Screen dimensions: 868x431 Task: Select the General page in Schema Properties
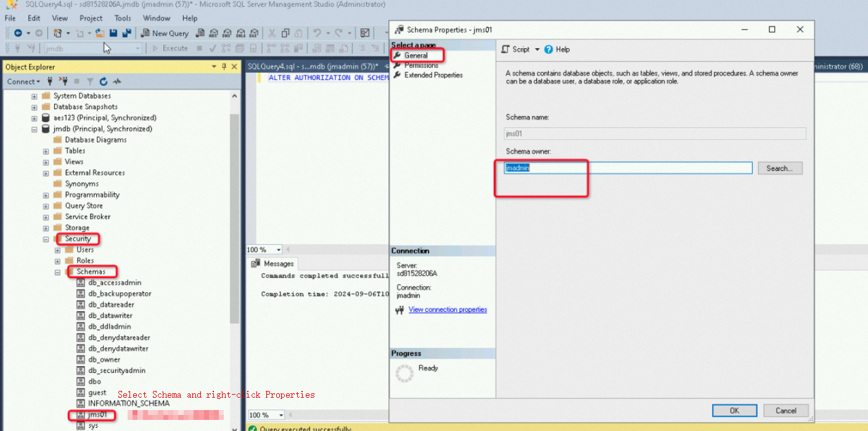pos(416,55)
